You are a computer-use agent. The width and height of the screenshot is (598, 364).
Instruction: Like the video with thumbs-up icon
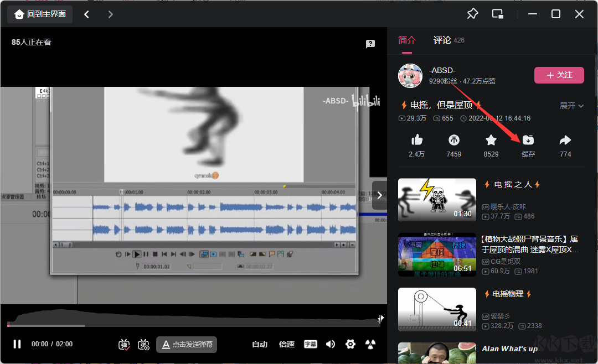[416, 140]
